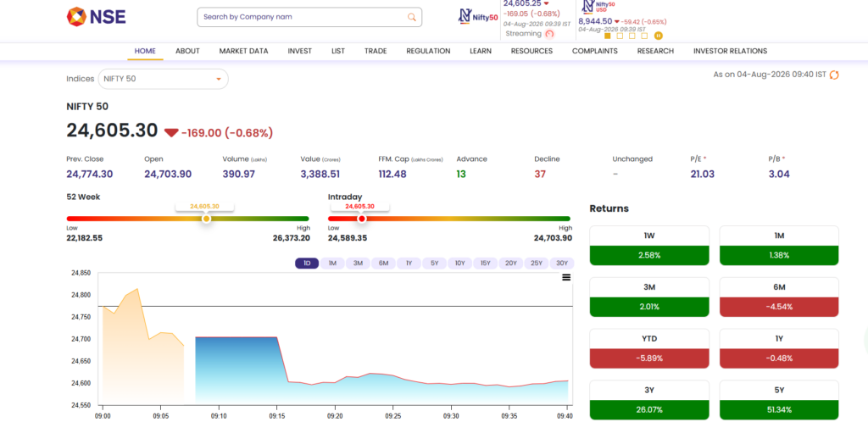Select the 10Y chart range
The height and width of the screenshot is (433, 868).
tap(460, 264)
